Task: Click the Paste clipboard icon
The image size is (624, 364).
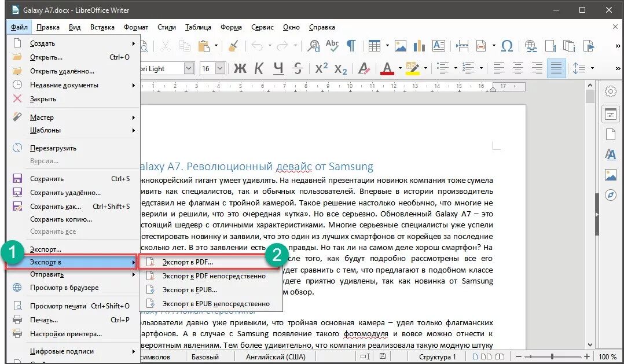Action: tap(204, 46)
